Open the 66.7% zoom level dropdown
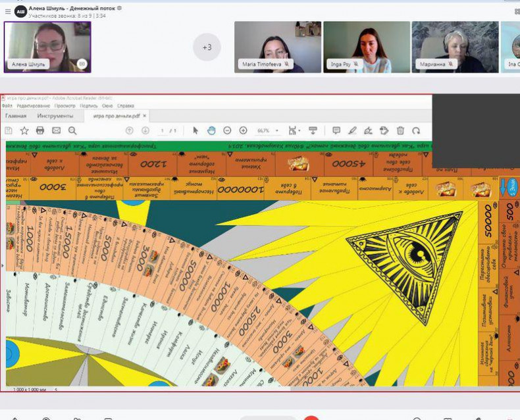The image size is (520, 420). [267, 130]
